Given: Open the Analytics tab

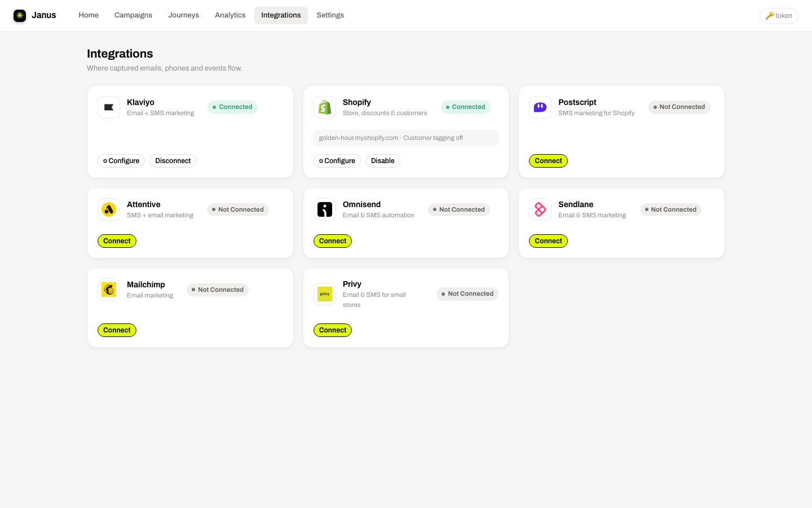Looking at the screenshot, I should [x=230, y=15].
